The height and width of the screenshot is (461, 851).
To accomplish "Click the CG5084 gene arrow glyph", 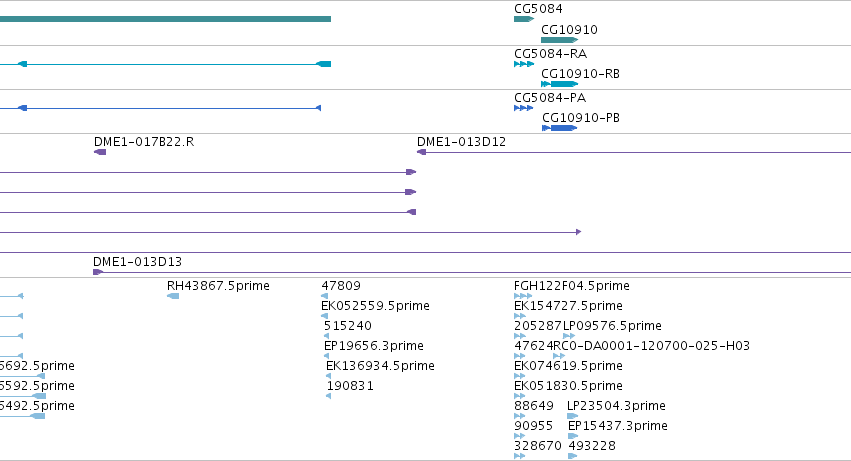I will 524,19.
